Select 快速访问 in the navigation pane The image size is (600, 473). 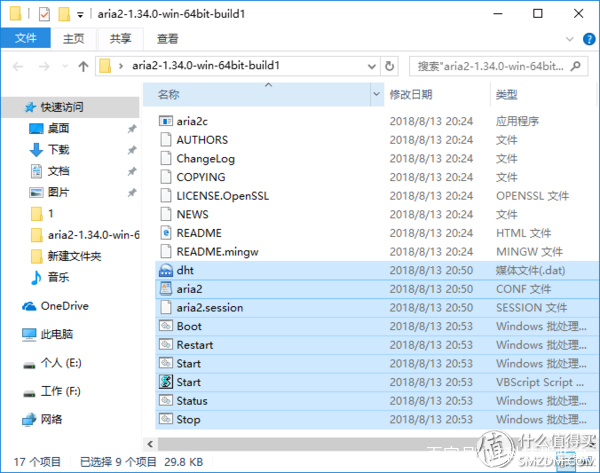point(70,107)
